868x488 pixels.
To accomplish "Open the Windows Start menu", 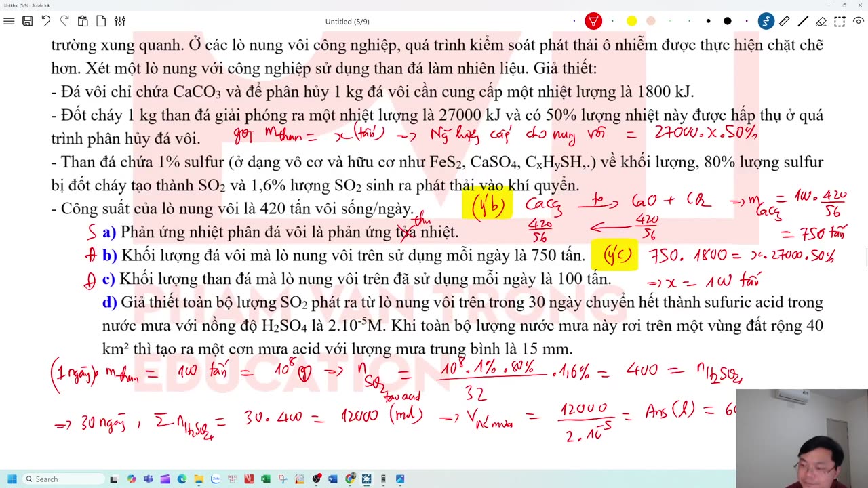I will pyautogui.click(x=12, y=479).
